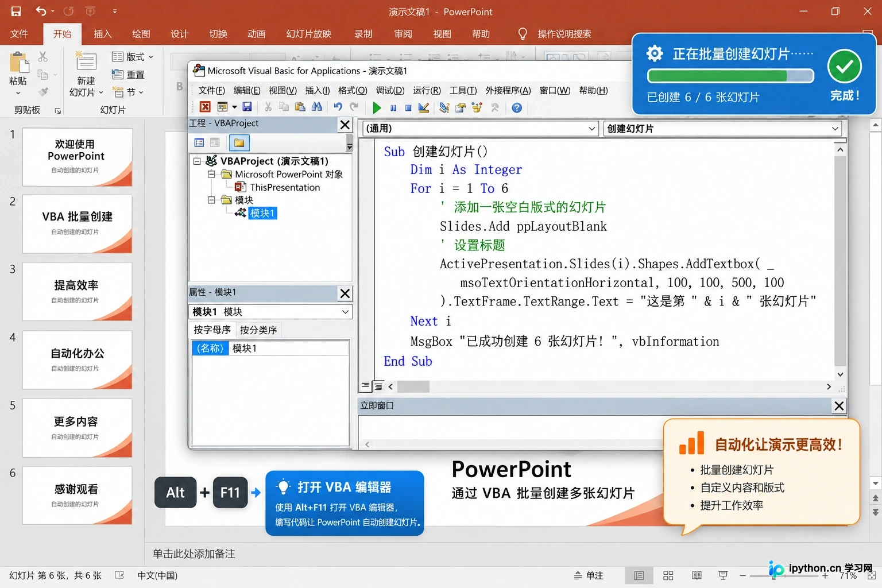Close the 立即窗口 pane
The height and width of the screenshot is (588, 882).
(x=839, y=406)
